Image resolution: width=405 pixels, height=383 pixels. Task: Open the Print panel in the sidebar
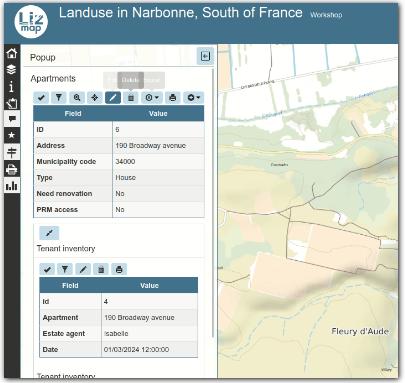click(x=12, y=169)
